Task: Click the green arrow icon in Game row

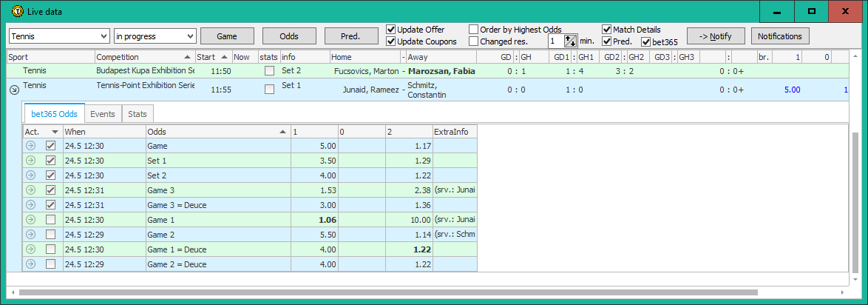Action: (31, 146)
